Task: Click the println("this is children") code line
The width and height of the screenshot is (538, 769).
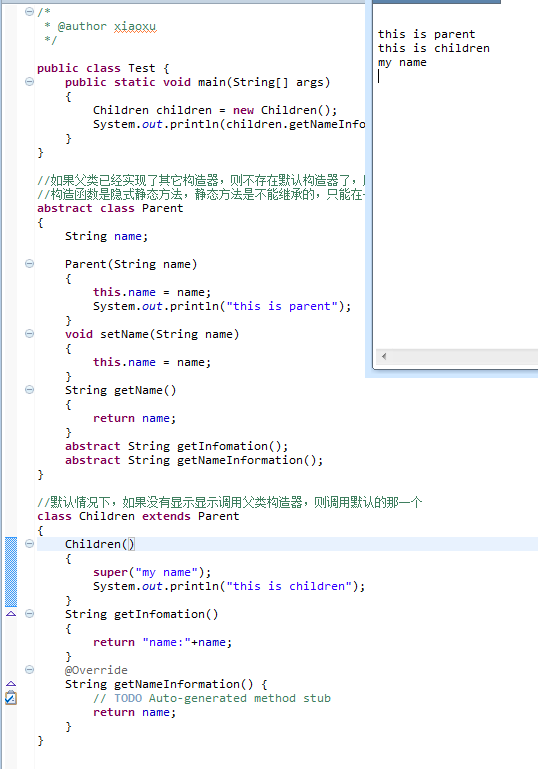Action: click(x=229, y=586)
